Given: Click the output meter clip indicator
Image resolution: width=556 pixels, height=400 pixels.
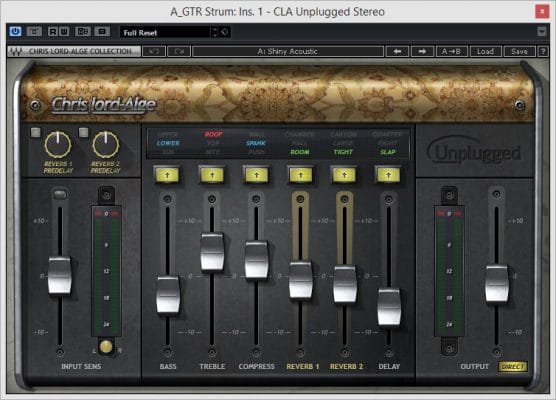Looking at the screenshot, I should (x=449, y=213).
